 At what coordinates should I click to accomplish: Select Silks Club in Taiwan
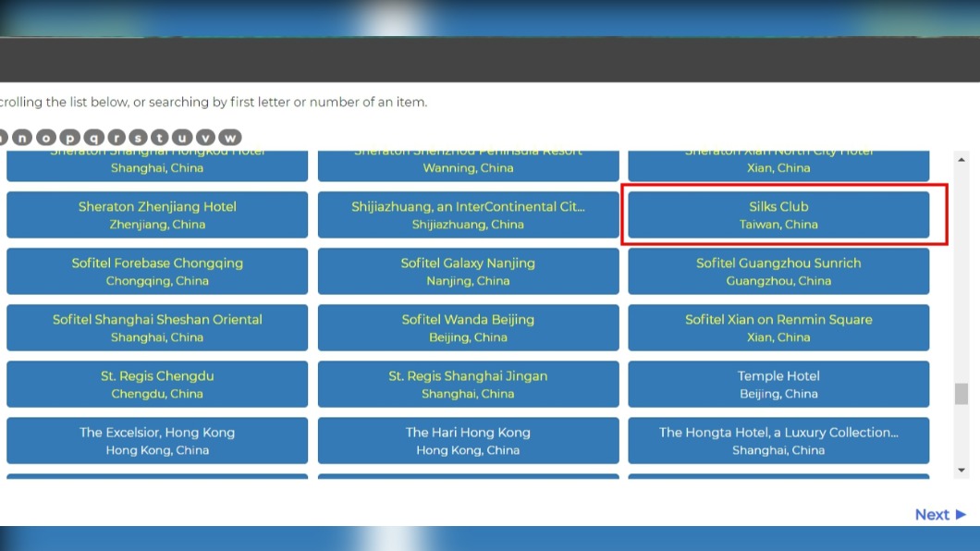coord(778,214)
